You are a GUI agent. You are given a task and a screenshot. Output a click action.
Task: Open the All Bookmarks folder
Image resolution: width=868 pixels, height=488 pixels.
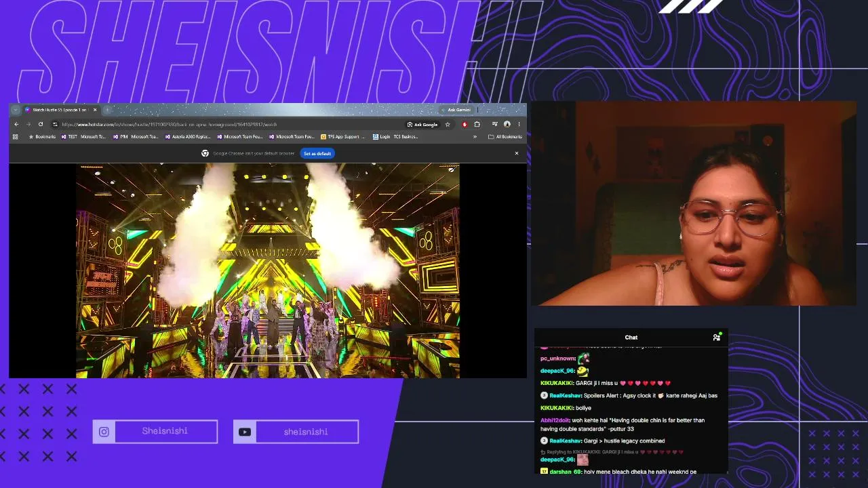point(505,137)
